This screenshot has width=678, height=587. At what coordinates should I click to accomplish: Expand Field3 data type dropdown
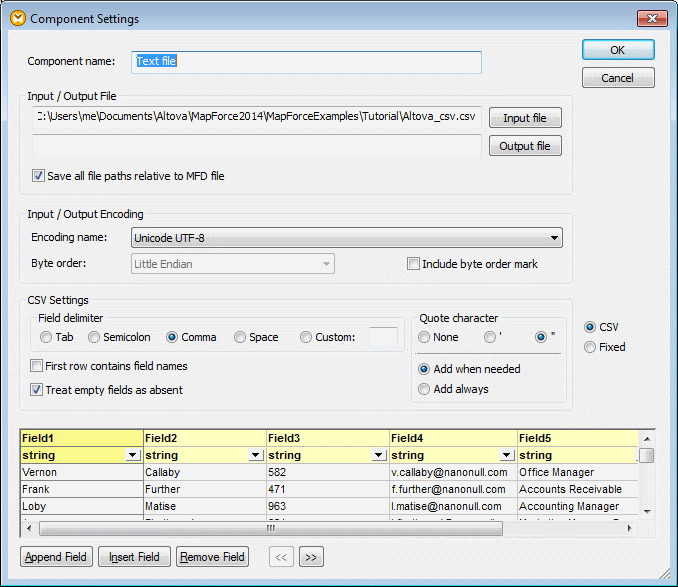coord(378,455)
